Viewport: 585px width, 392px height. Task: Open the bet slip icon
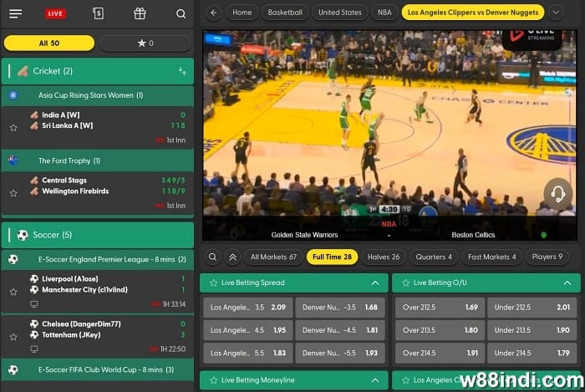98,14
